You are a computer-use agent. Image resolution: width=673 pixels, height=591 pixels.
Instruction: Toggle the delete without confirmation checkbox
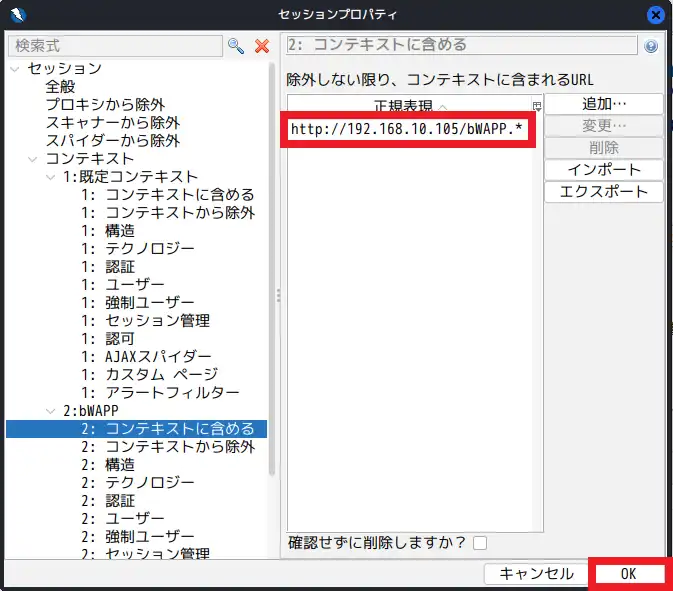479,543
